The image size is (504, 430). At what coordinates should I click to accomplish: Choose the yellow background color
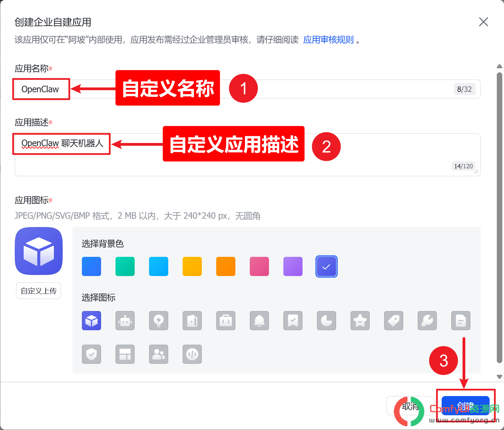192,266
